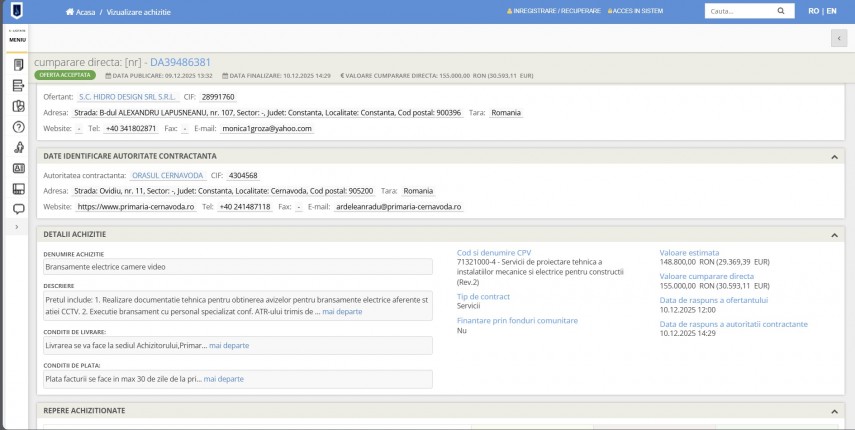Expand the left sidebar menu with chevron
Screen dimensions: 855x430
pos(18,228)
